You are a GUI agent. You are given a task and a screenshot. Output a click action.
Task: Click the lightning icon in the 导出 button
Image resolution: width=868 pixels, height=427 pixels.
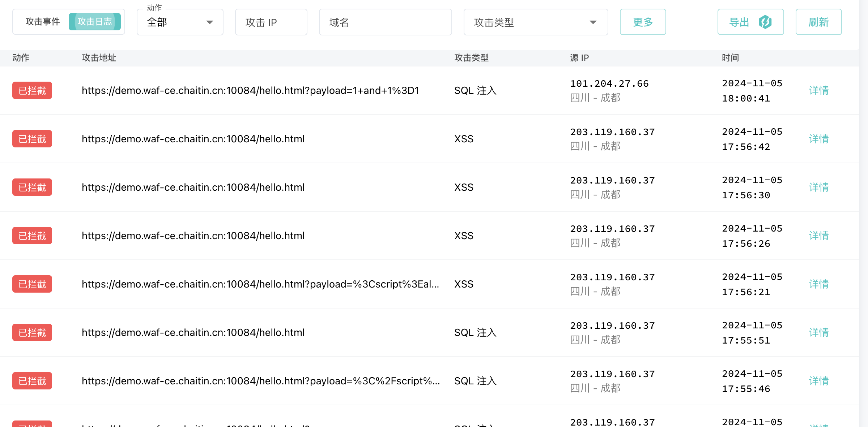click(x=765, y=22)
